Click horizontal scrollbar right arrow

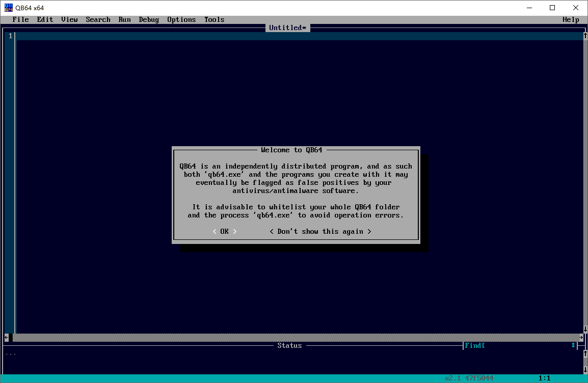click(581, 338)
